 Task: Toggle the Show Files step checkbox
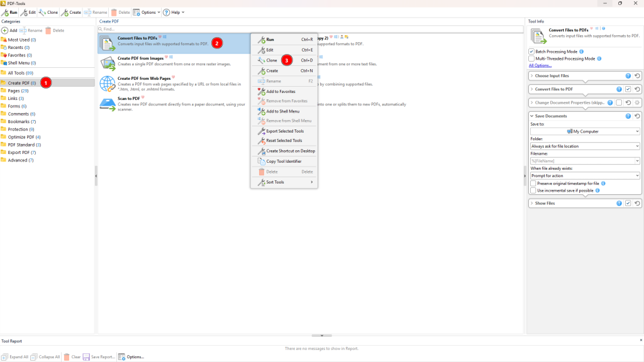tap(628, 203)
